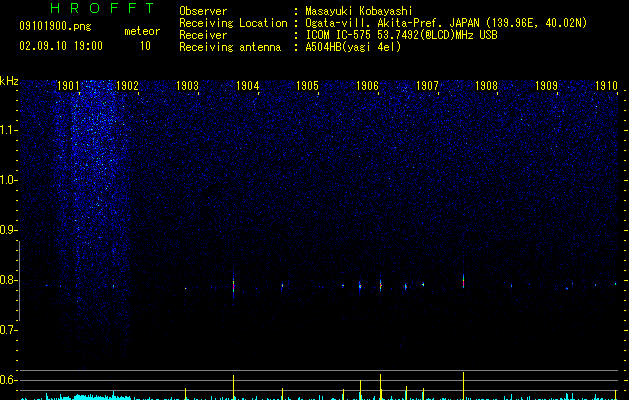Click the meteor count value 10
629x400 pixels.
click(145, 46)
